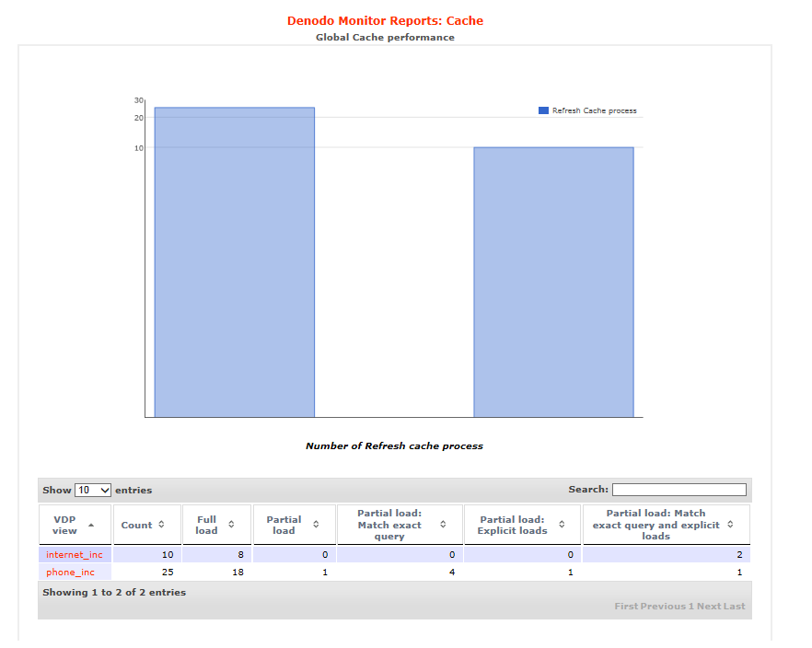Sort by Match exact query and explicit loads
The image size is (812, 648).
(x=667, y=525)
